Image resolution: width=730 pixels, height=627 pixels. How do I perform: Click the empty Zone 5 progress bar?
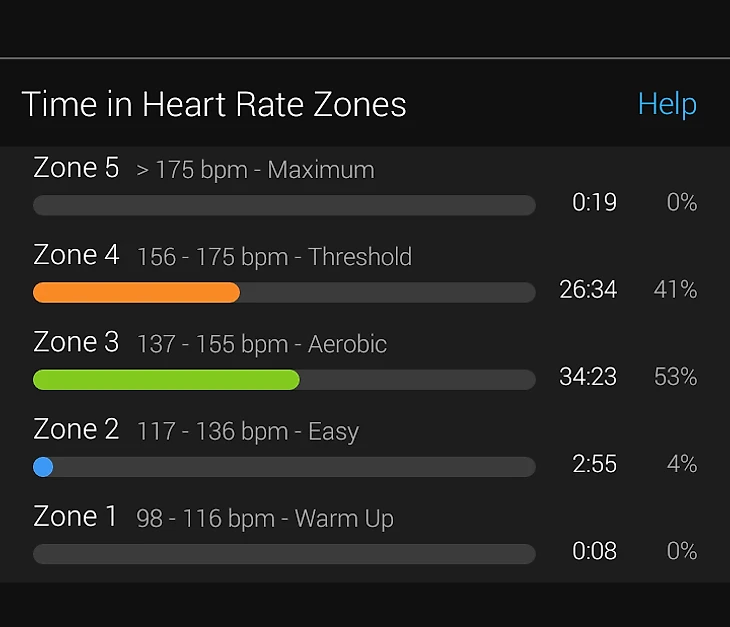[x=284, y=205]
